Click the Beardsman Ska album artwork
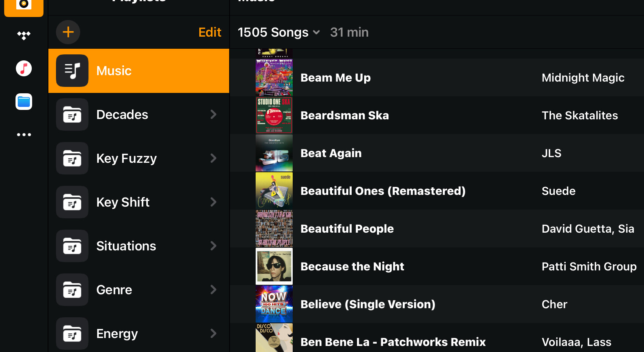 pos(274,115)
